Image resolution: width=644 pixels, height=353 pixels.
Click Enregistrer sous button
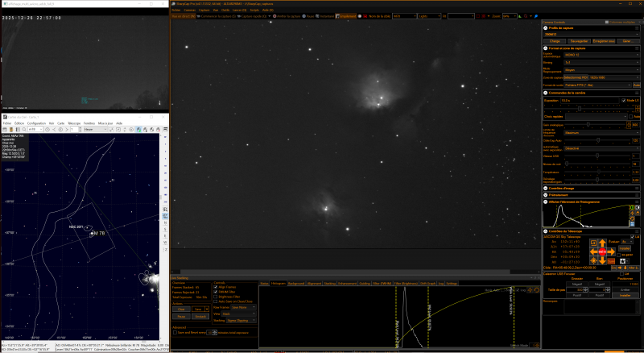[604, 41]
